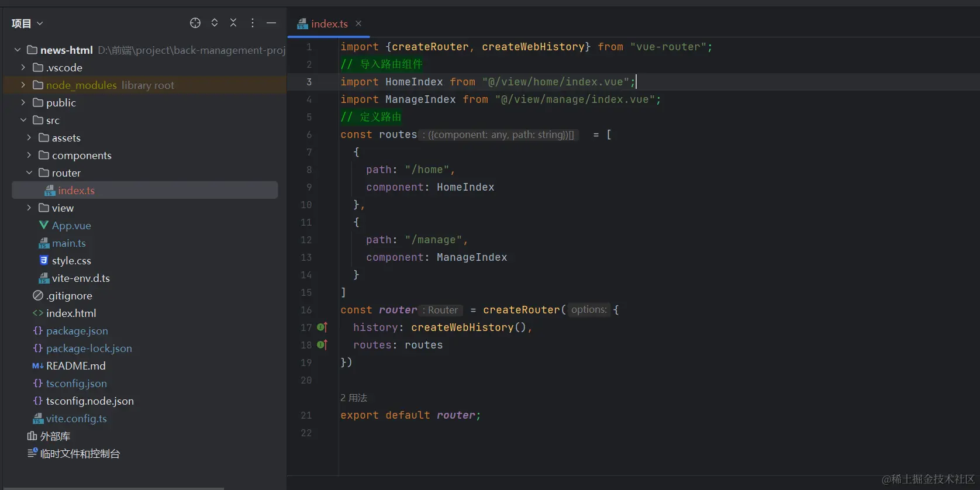Switch to the index.ts editor tab
Screen dimensions: 980x490
click(x=329, y=24)
